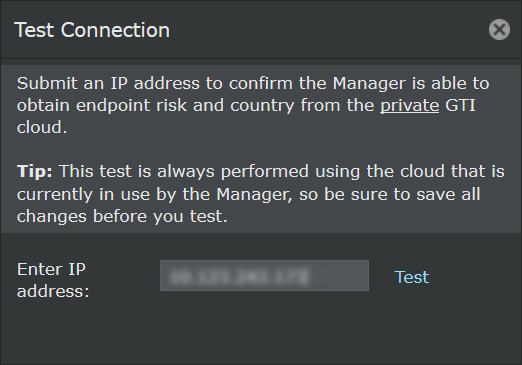Click the word GTI in the description
Screen dimensions: 522x365
(x=460, y=105)
